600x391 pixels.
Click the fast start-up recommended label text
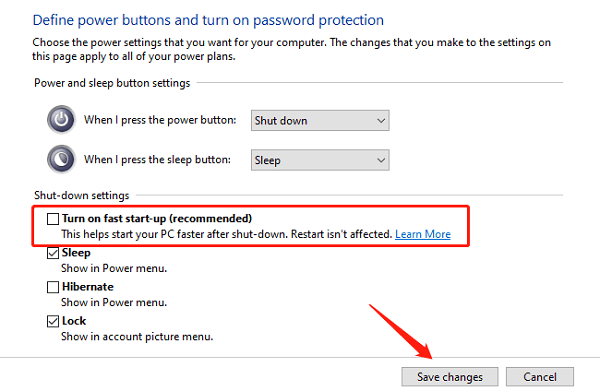(157, 219)
